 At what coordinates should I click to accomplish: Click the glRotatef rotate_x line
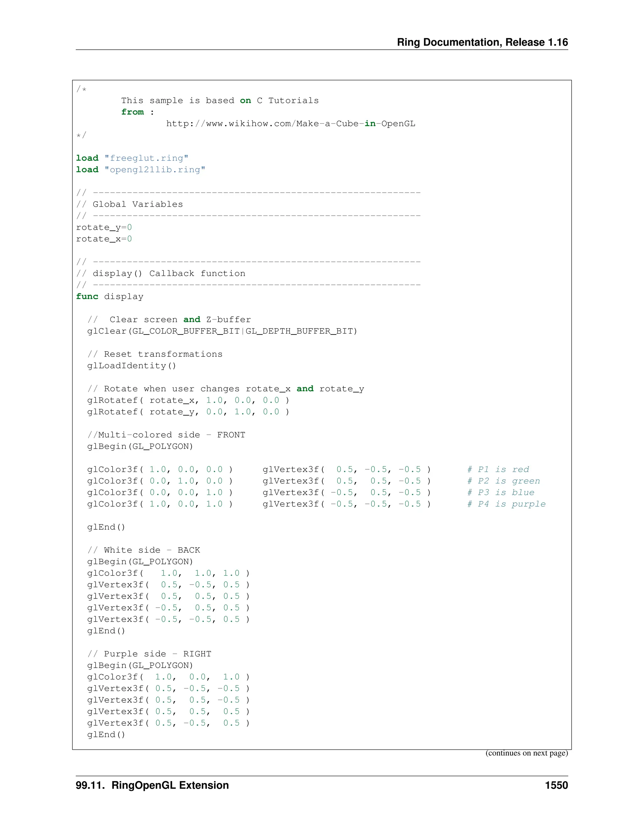tap(188, 400)
